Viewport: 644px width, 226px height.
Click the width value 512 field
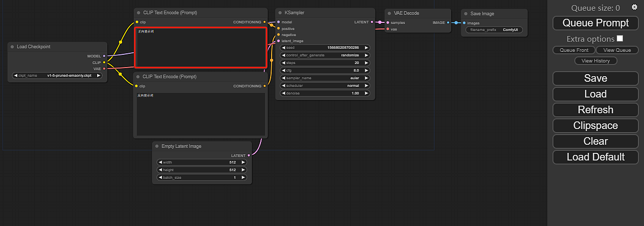pos(202,163)
